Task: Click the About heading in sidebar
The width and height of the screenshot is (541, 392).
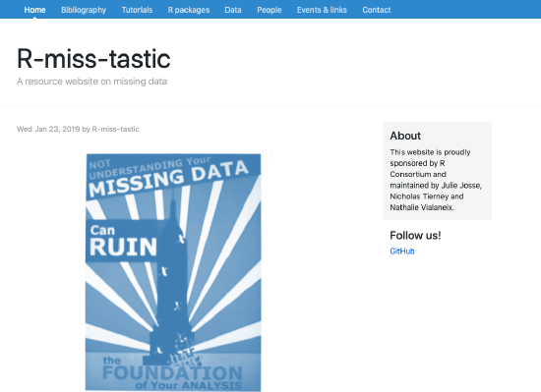Action: (405, 136)
